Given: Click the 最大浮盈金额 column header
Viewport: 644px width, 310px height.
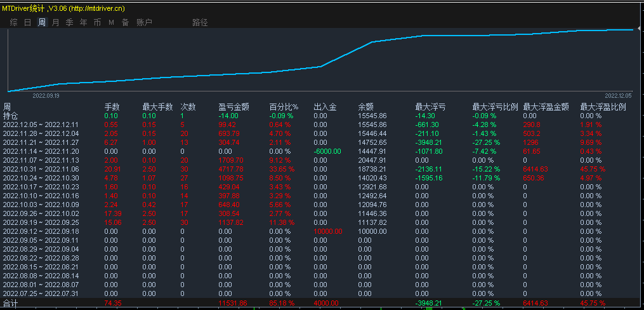Looking at the screenshot, I should click(546, 107).
